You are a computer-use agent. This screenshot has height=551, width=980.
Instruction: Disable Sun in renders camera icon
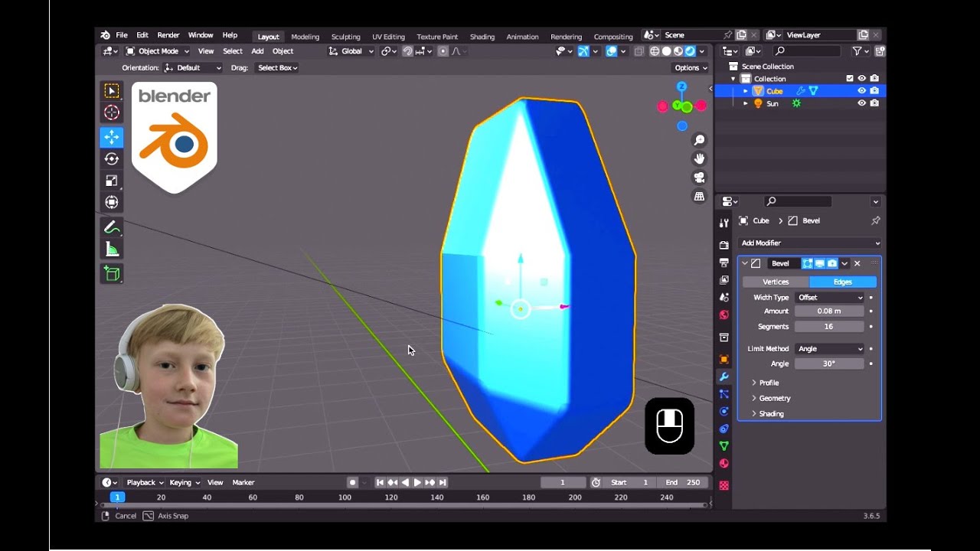[x=874, y=103]
